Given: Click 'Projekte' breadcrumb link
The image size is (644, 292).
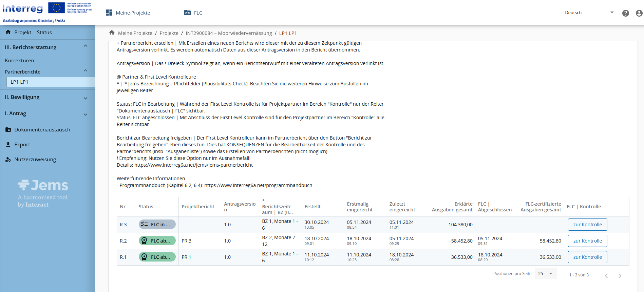Looking at the screenshot, I should 169,33.
